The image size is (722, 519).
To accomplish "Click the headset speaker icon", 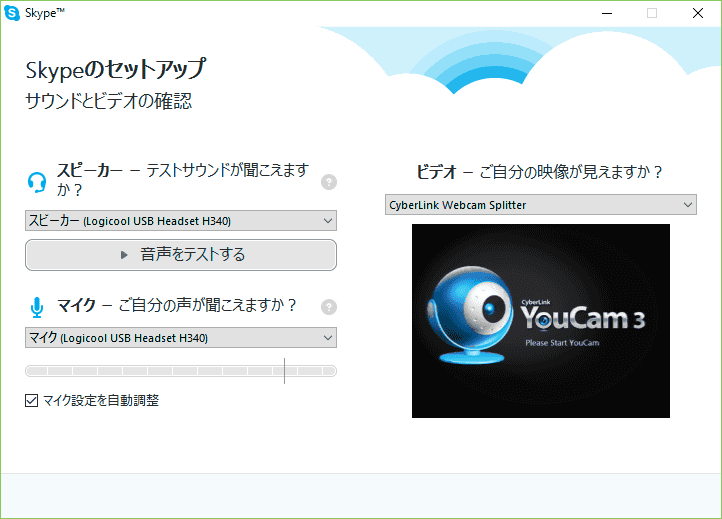I will click(37, 182).
